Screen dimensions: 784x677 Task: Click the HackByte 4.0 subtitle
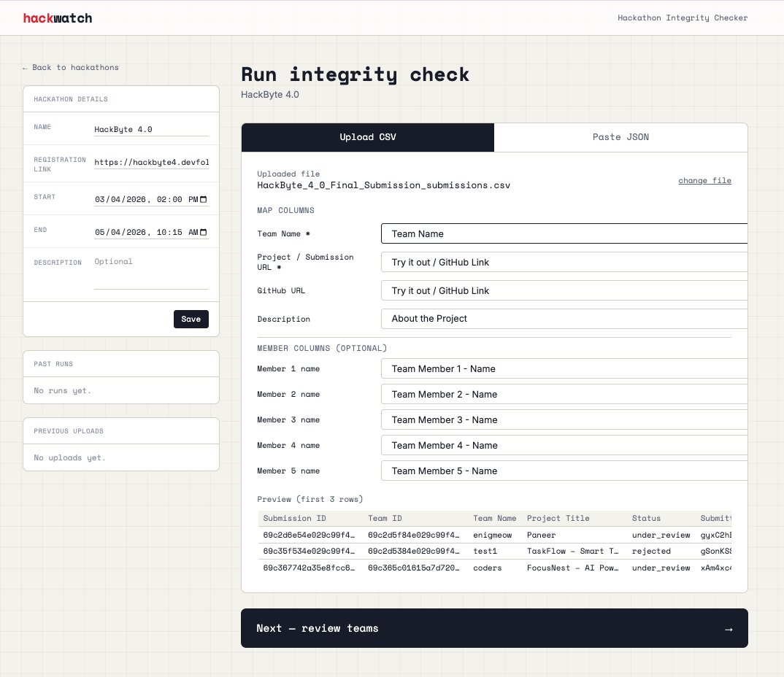click(270, 95)
